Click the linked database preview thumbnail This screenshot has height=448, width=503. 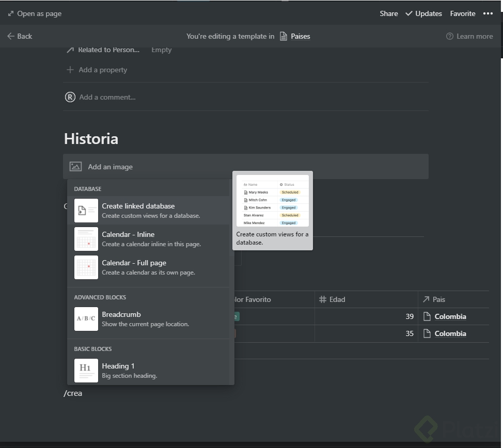click(273, 201)
